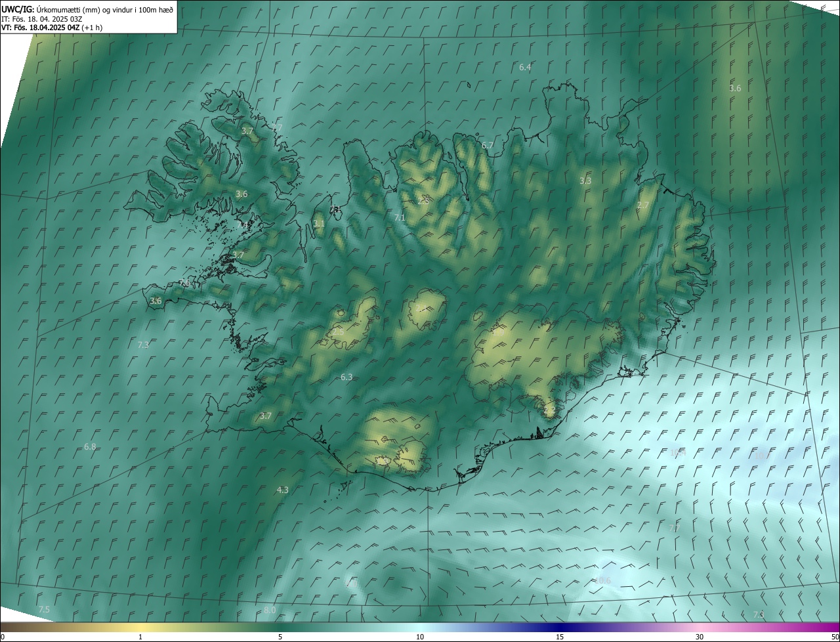Image resolution: width=840 pixels, height=642 pixels.
Task: Click the "15" tick label on the color scale
Action: pyautogui.click(x=560, y=637)
